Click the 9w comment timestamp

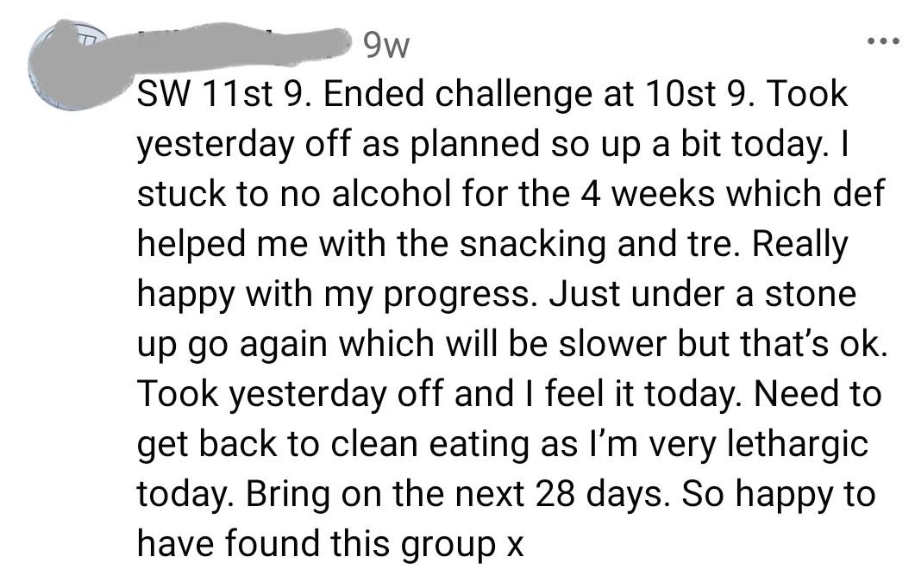coord(385,44)
